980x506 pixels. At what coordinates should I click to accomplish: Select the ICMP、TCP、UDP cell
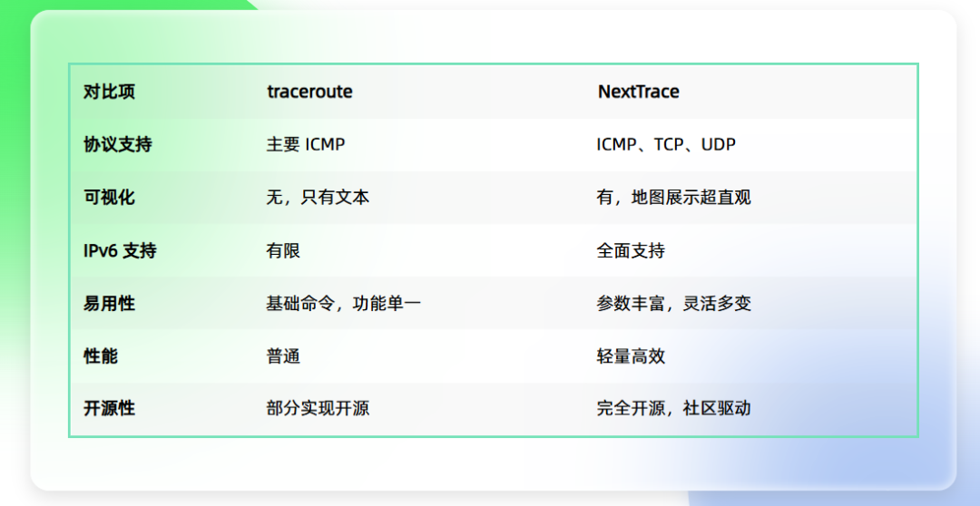[666, 145]
